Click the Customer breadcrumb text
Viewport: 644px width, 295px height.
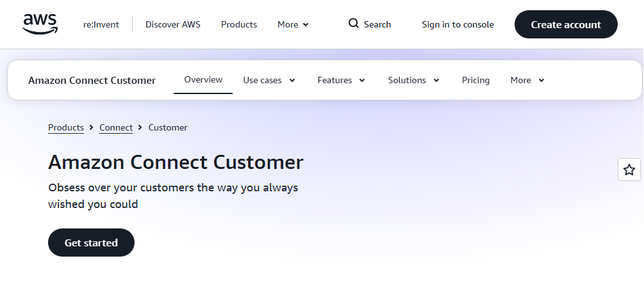coord(168,127)
